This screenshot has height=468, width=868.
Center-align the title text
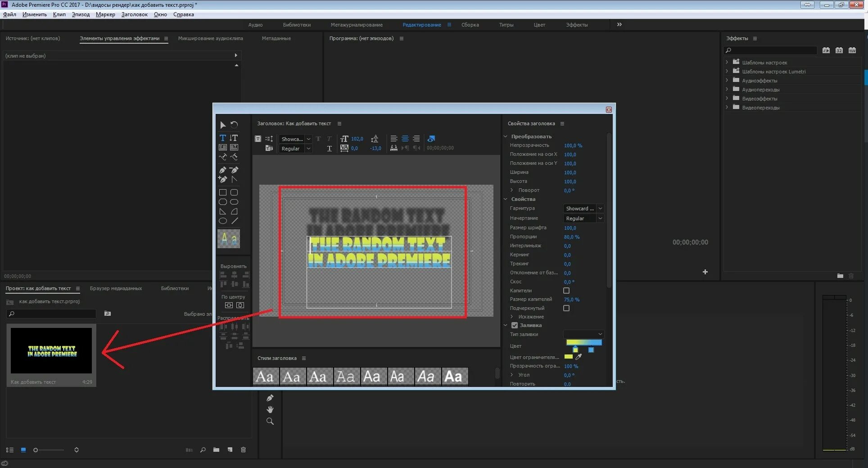pyautogui.click(x=405, y=139)
